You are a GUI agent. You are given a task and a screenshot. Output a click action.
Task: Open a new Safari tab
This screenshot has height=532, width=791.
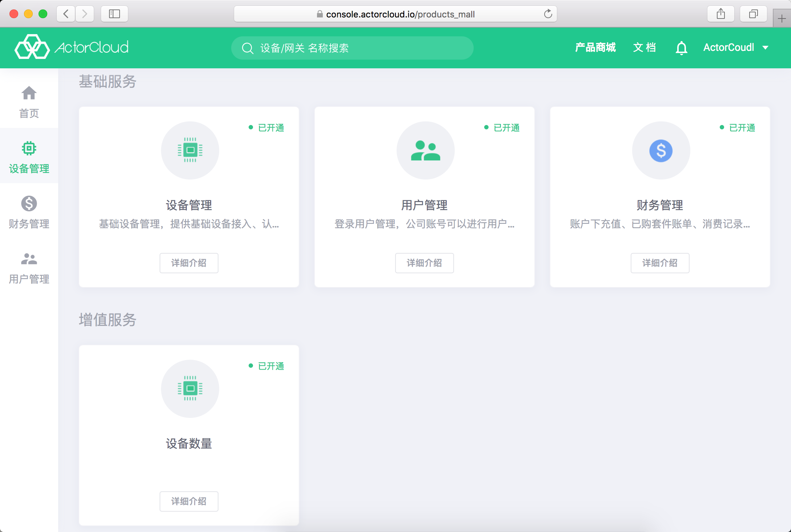click(782, 18)
